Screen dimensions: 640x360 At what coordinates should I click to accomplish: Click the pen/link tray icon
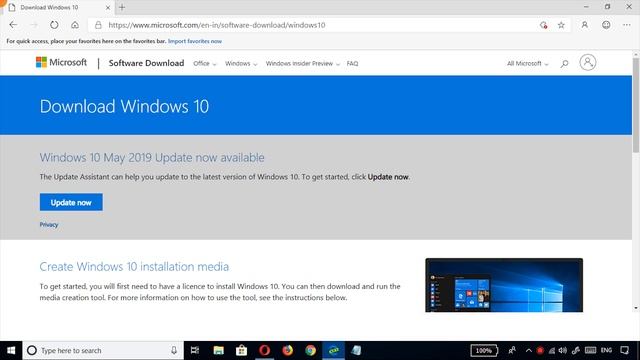tap(576, 350)
